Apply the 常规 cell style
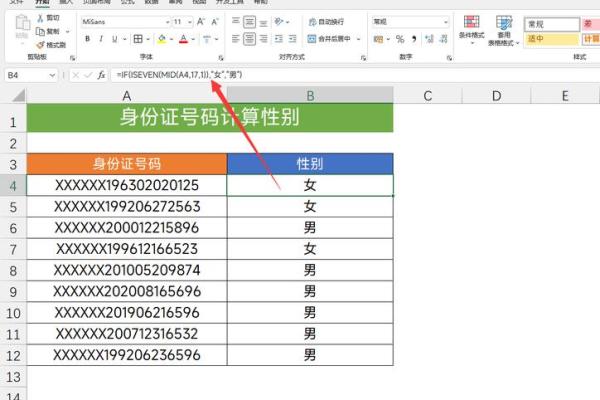 point(552,24)
